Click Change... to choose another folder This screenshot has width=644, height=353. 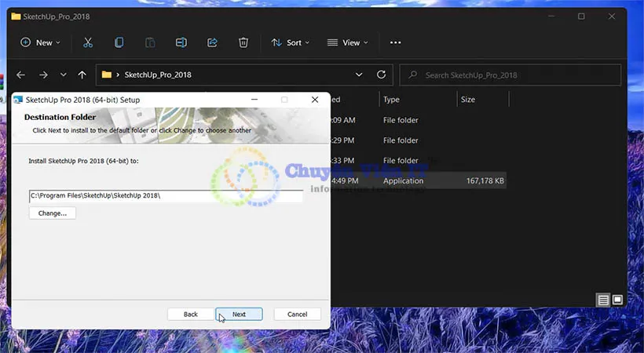coord(53,213)
